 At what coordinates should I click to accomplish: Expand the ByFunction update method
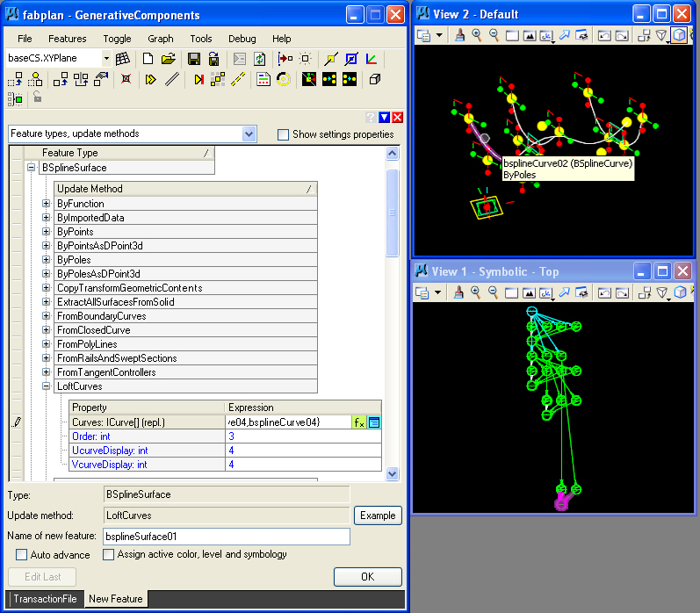(x=46, y=204)
